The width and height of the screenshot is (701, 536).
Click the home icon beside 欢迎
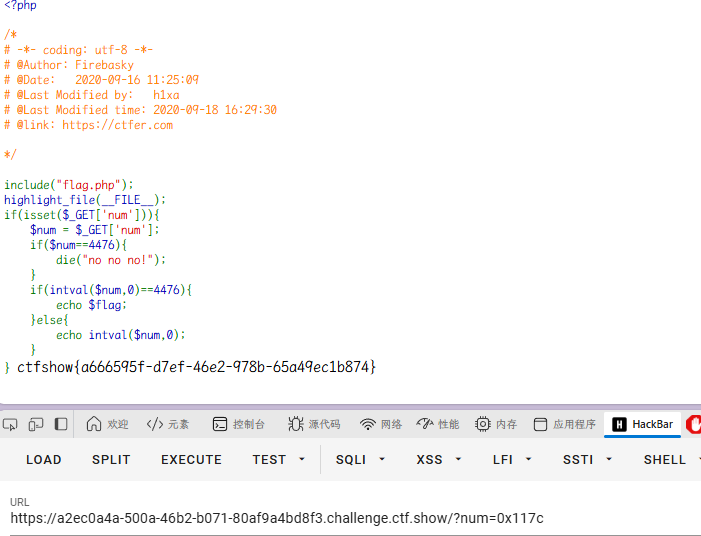tap(93, 424)
